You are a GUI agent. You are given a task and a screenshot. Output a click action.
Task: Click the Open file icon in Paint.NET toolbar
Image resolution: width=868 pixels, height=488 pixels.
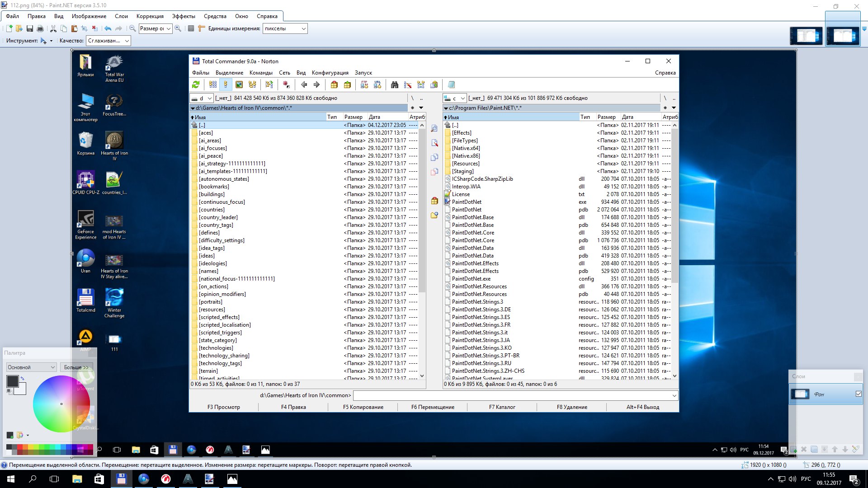coord(19,28)
